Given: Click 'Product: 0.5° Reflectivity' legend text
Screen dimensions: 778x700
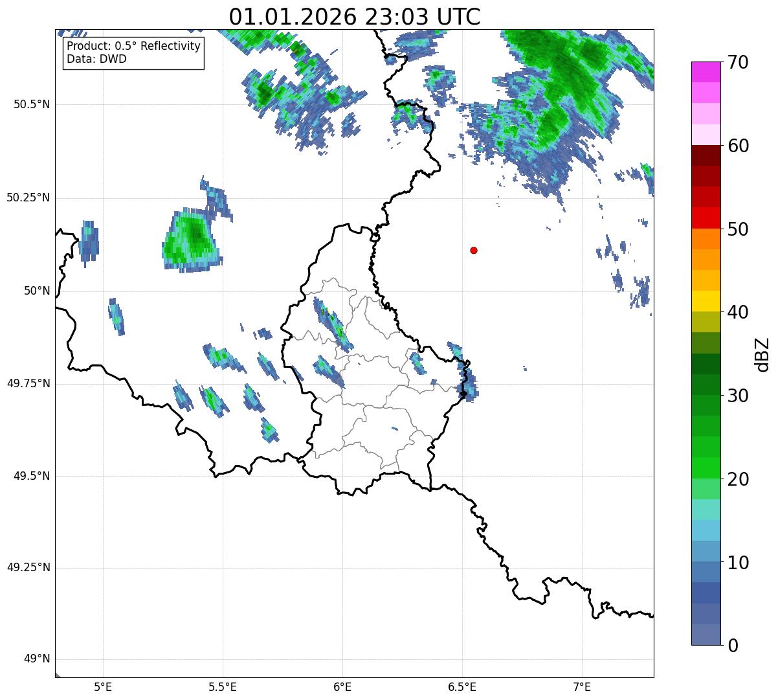Looking at the screenshot, I should coord(134,47).
